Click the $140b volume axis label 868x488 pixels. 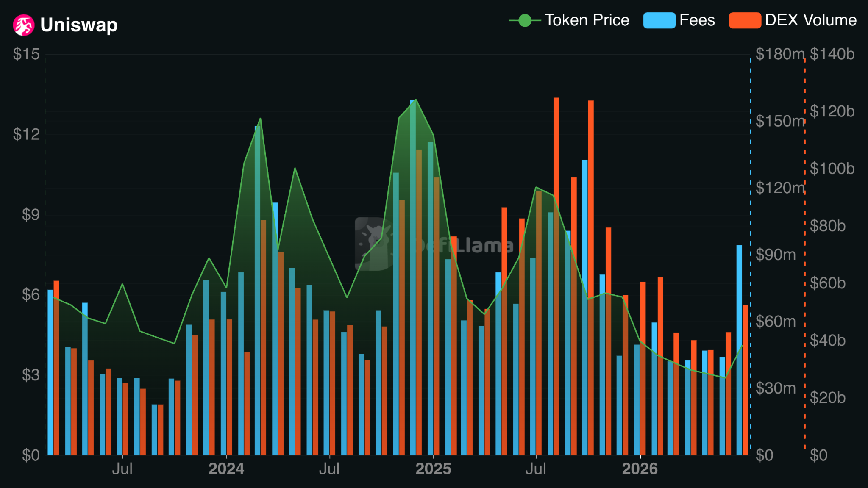[x=832, y=54]
